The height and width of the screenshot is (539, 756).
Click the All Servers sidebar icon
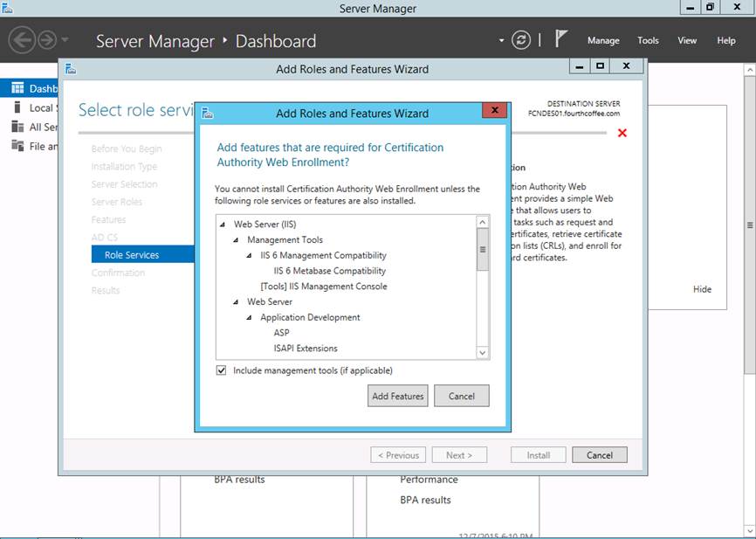17,127
